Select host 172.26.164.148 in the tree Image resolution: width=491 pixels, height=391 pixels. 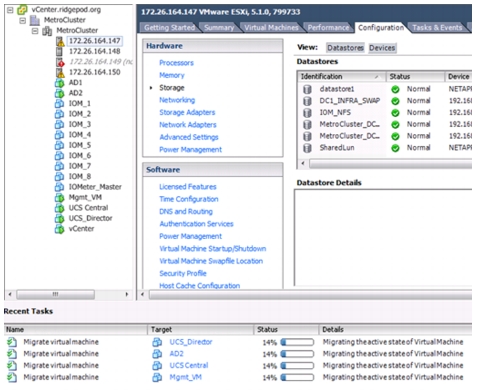pos(94,51)
